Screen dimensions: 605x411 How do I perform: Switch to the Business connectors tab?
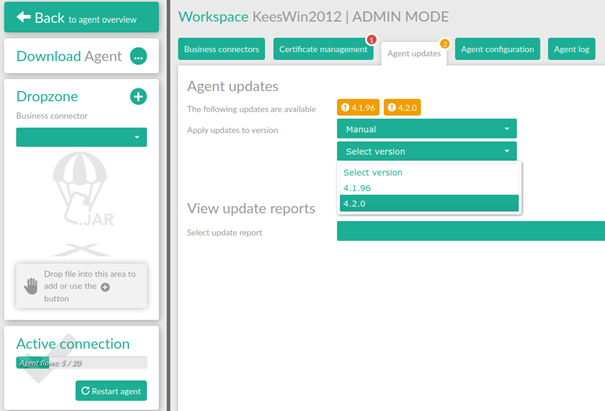coord(222,49)
